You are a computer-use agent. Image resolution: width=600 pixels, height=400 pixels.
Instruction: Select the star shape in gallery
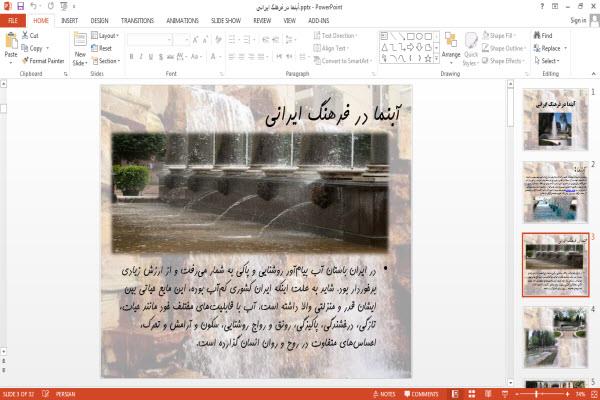[x=428, y=58]
